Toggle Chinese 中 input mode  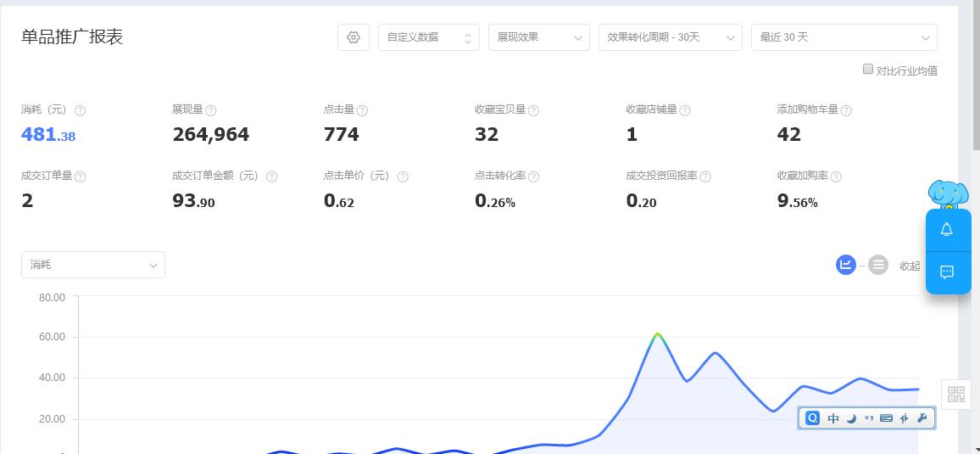(x=833, y=418)
